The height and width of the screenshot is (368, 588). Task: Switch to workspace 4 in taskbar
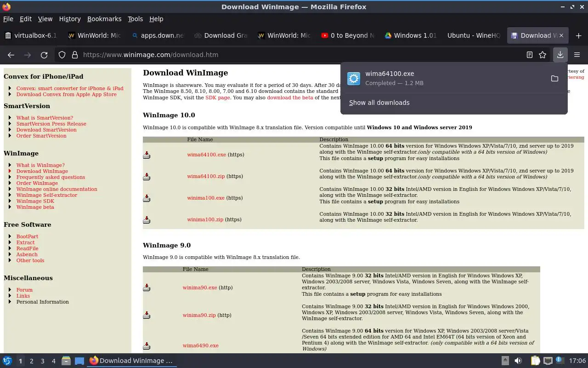point(53,361)
